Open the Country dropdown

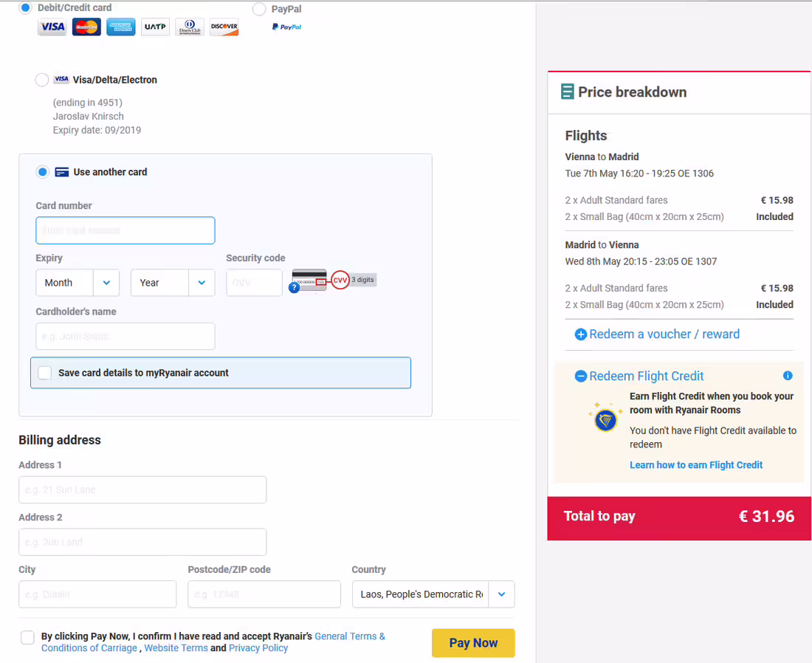click(x=433, y=594)
